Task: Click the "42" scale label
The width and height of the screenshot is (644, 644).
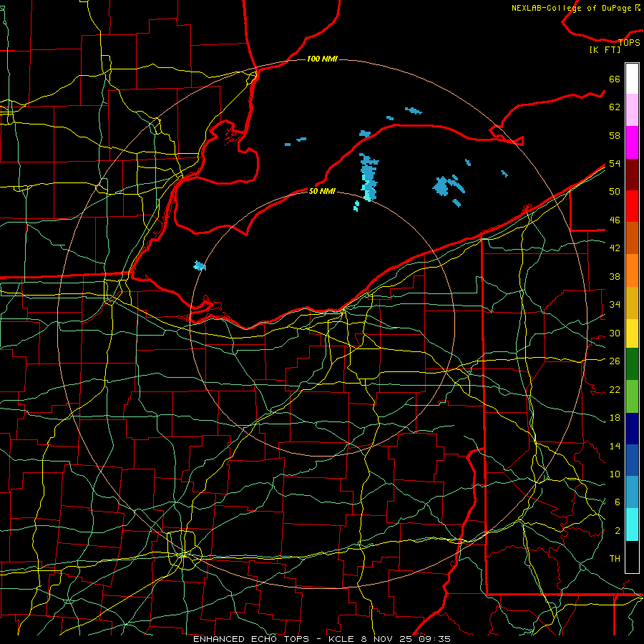Action: click(615, 248)
